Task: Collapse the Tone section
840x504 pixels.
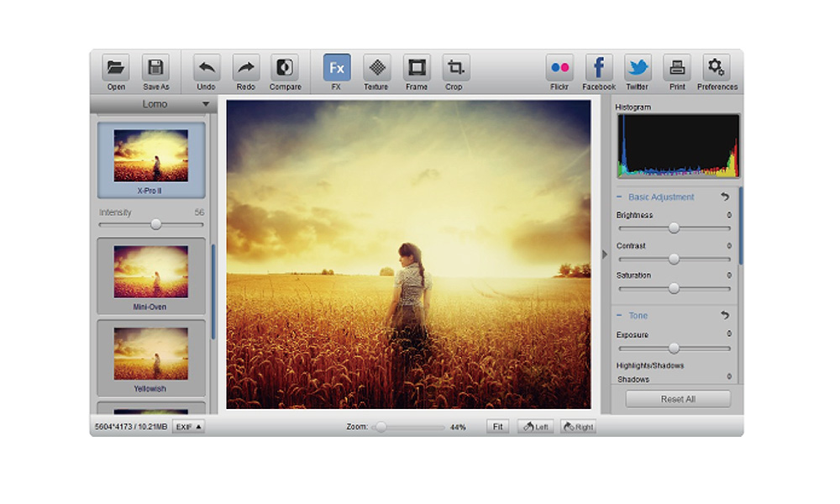Action: (620, 316)
